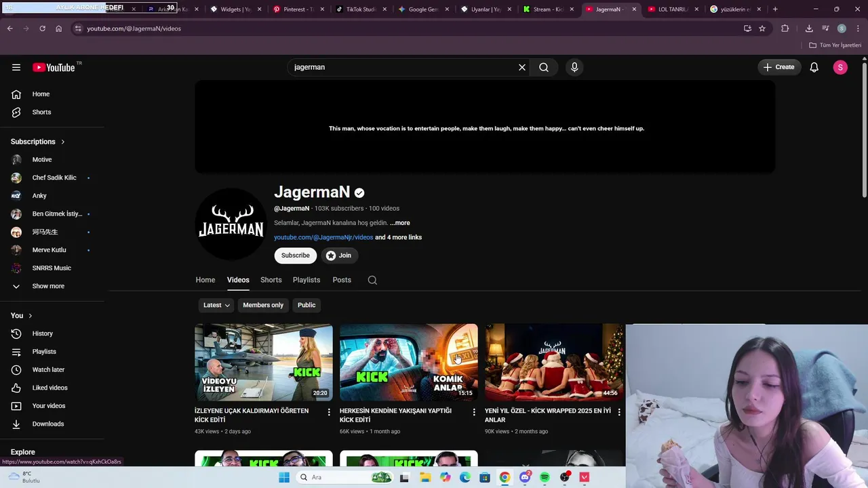The image size is (868, 488).
Task: Run the search with magnifier button
Action: (x=544, y=67)
